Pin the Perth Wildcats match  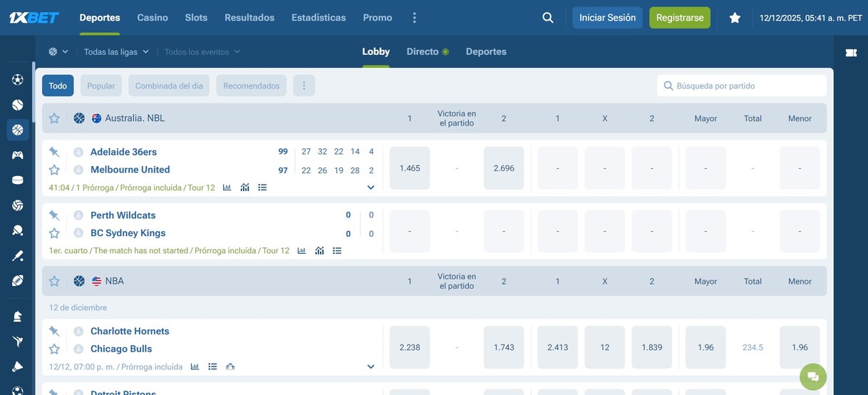pyautogui.click(x=54, y=215)
